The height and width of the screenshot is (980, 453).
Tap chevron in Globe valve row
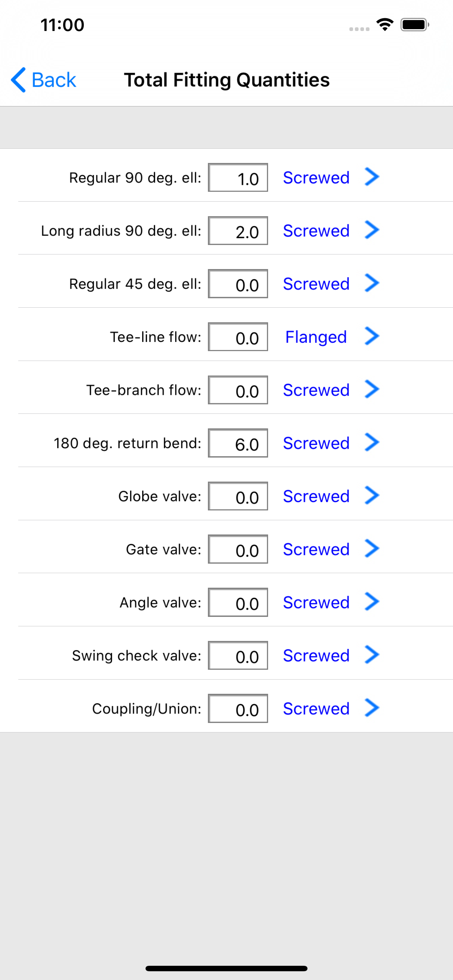(x=372, y=496)
